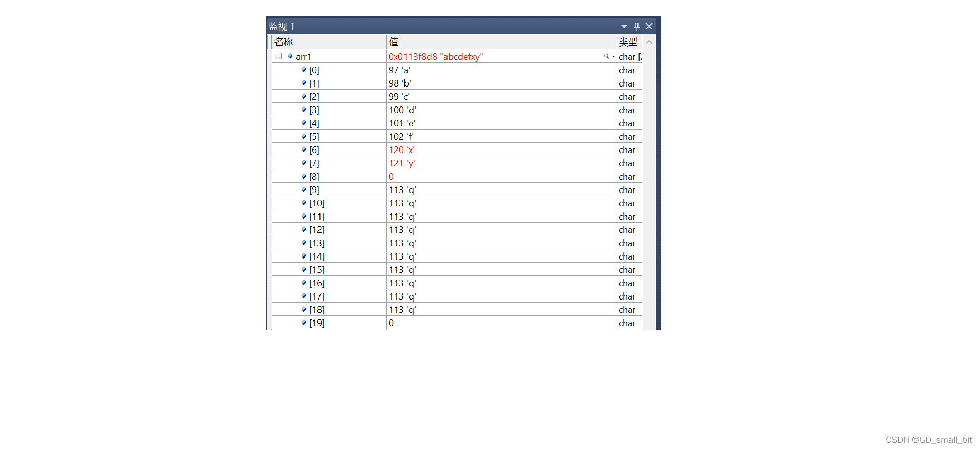Select the [19] element name
The width and height of the screenshot is (980, 449).
coord(317,323)
